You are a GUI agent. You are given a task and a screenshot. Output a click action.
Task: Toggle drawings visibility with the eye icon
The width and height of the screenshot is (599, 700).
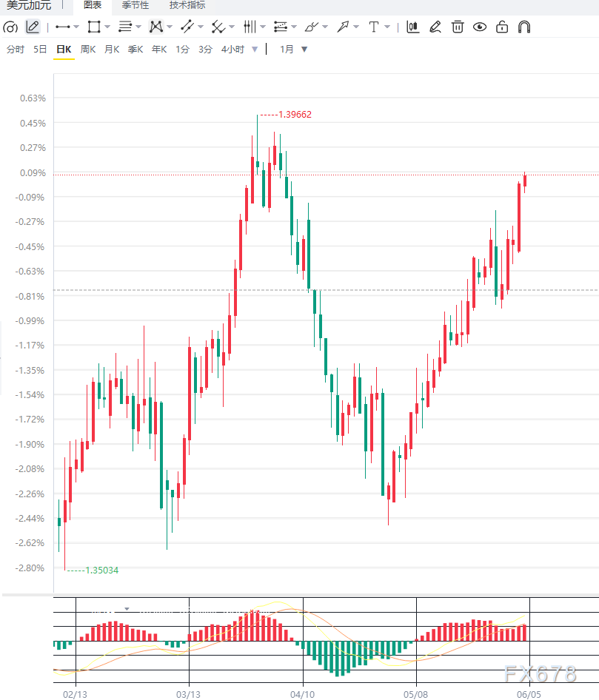point(480,27)
